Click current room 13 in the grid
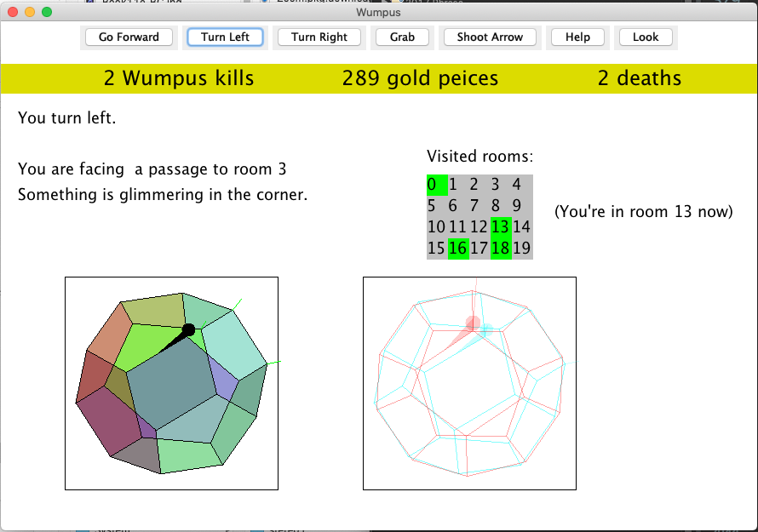The image size is (758, 532). point(501,227)
